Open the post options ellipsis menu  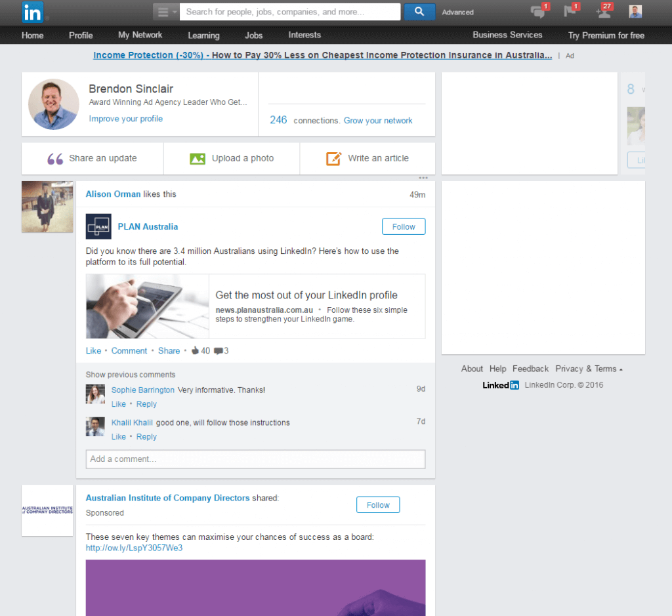pyautogui.click(x=423, y=178)
